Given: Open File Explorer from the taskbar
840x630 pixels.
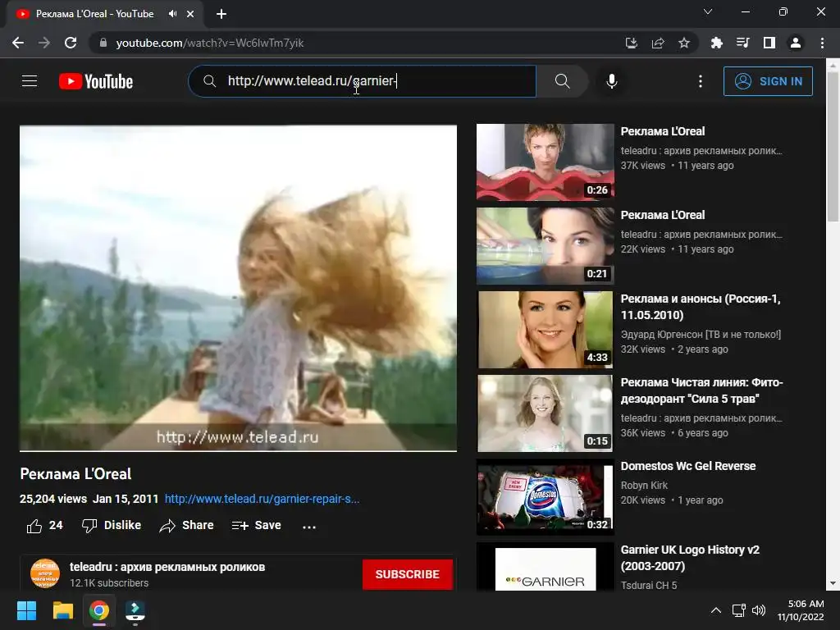Looking at the screenshot, I should 62,610.
